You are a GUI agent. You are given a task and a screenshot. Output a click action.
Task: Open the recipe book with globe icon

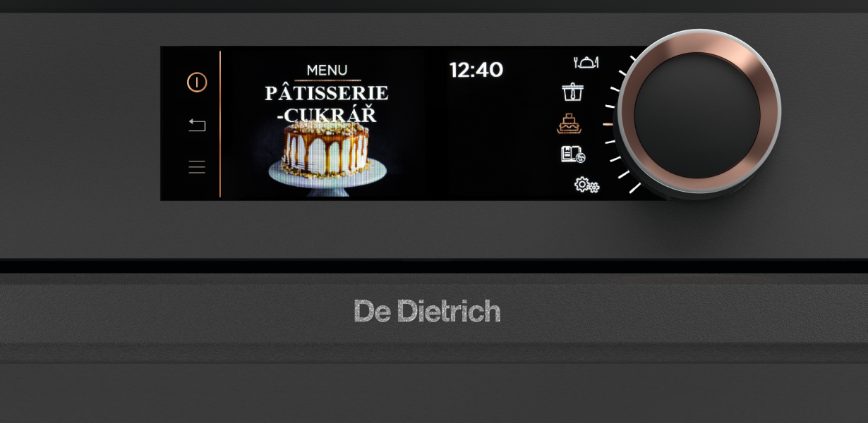point(573,154)
